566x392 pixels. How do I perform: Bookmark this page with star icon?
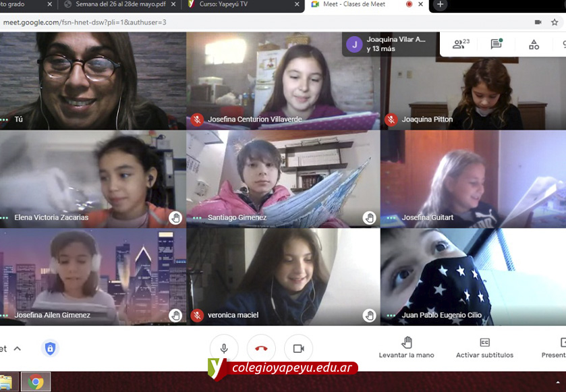coord(555,22)
